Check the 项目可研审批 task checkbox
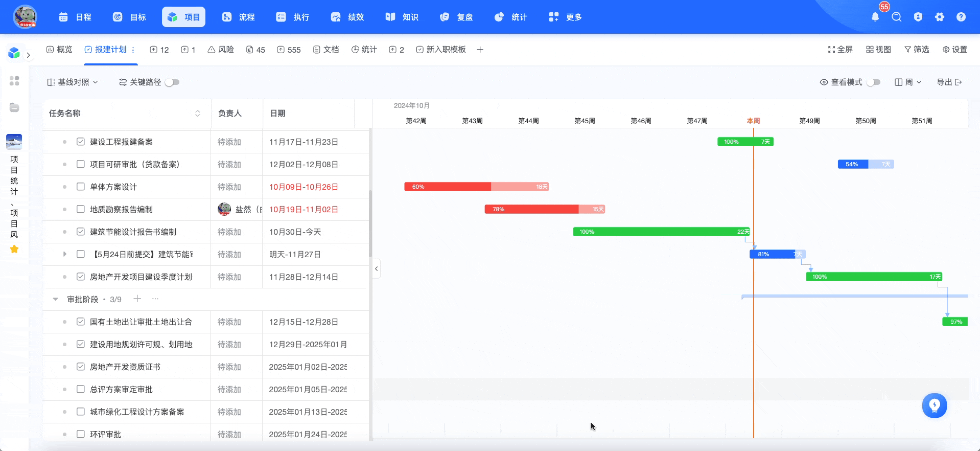980x451 pixels. [x=81, y=164]
